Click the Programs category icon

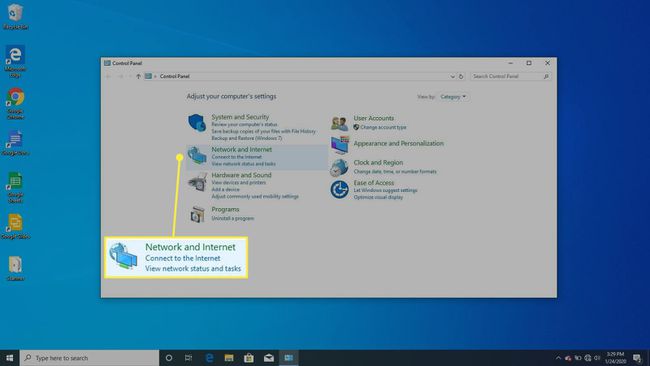click(x=197, y=214)
